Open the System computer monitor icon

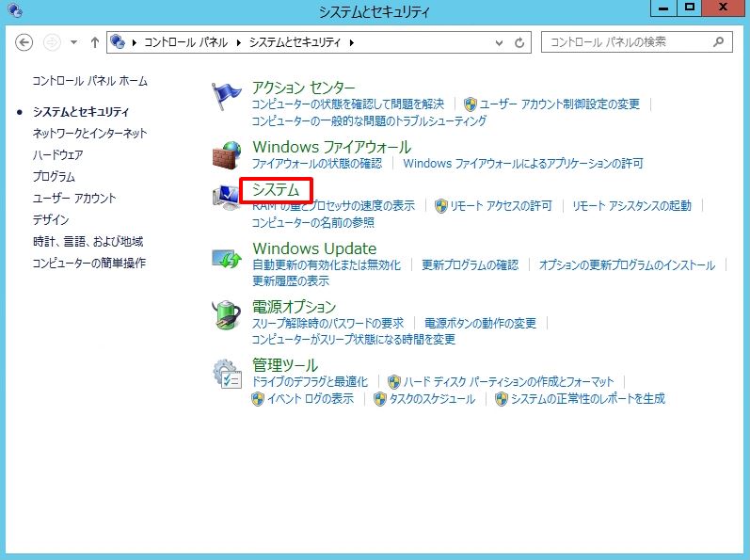pyautogui.click(x=226, y=198)
